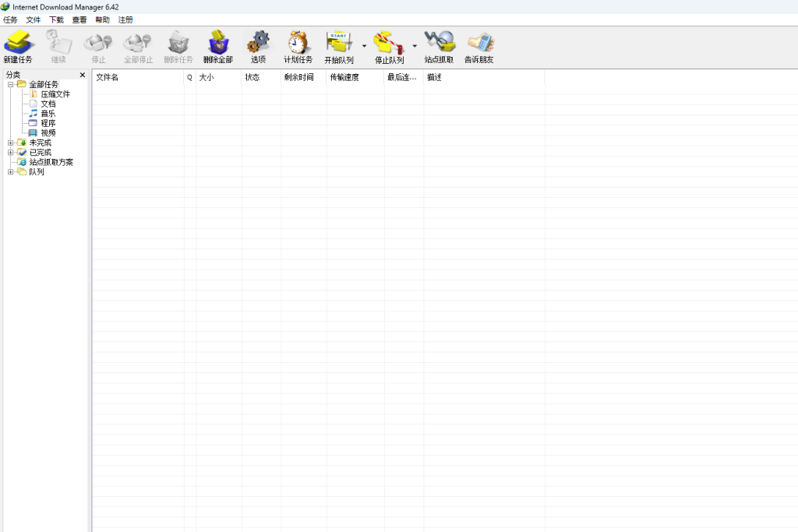Image resolution: width=798 pixels, height=532 pixels.
Task: Click the 开始队列 start queue icon
Action: click(x=340, y=47)
